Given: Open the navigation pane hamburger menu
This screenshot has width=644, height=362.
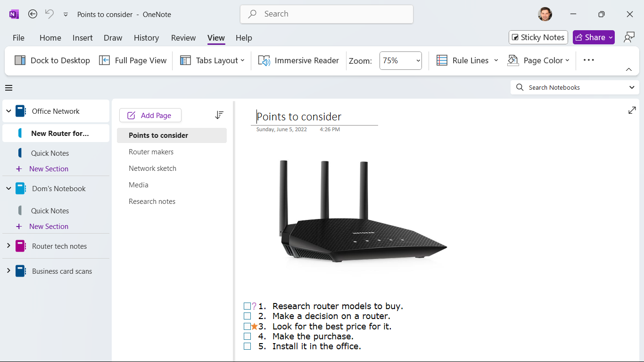Looking at the screenshot, I should [8, 87].
